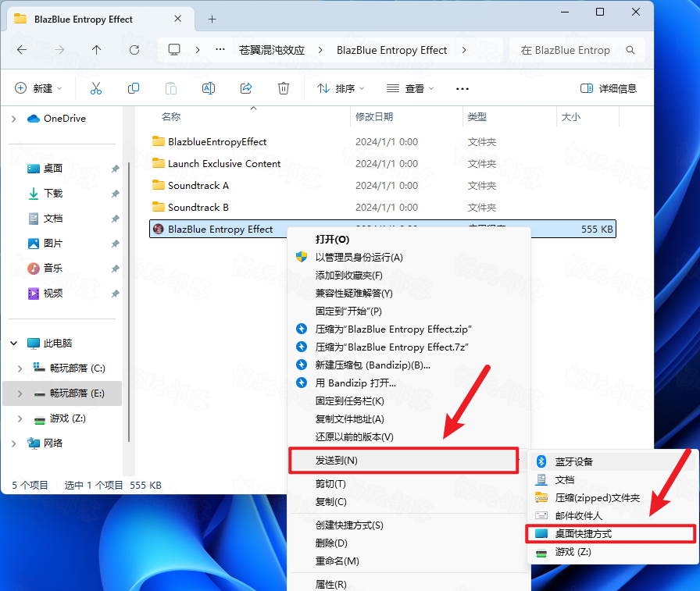Click the Rename icon in toolbar

click(x=209, y=88)
